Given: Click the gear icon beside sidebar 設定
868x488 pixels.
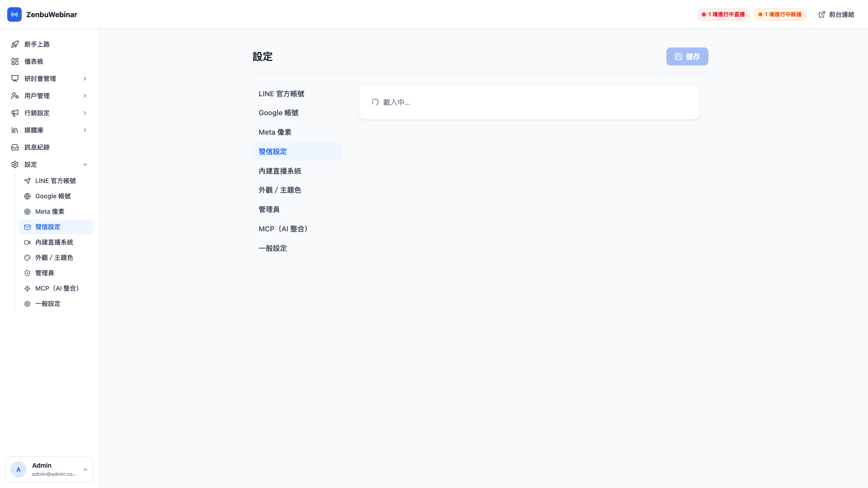Looking at the screenshot, I should [15, 164].
